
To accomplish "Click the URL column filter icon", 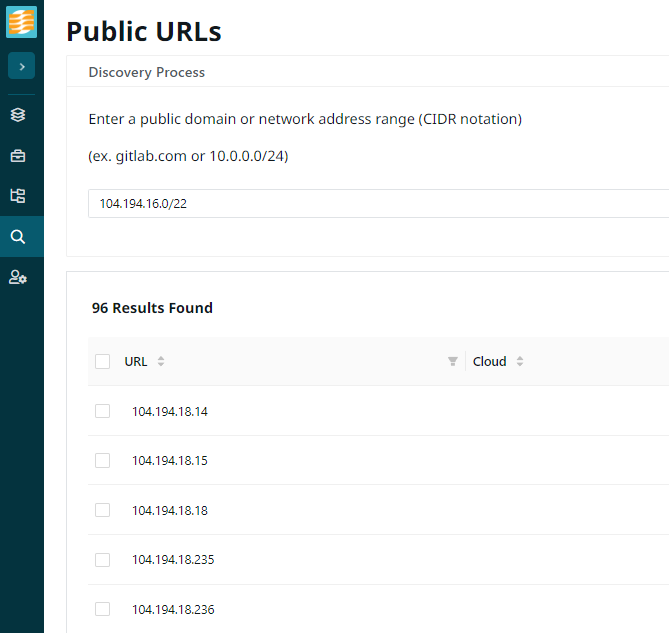I will (x=452, y=362).
